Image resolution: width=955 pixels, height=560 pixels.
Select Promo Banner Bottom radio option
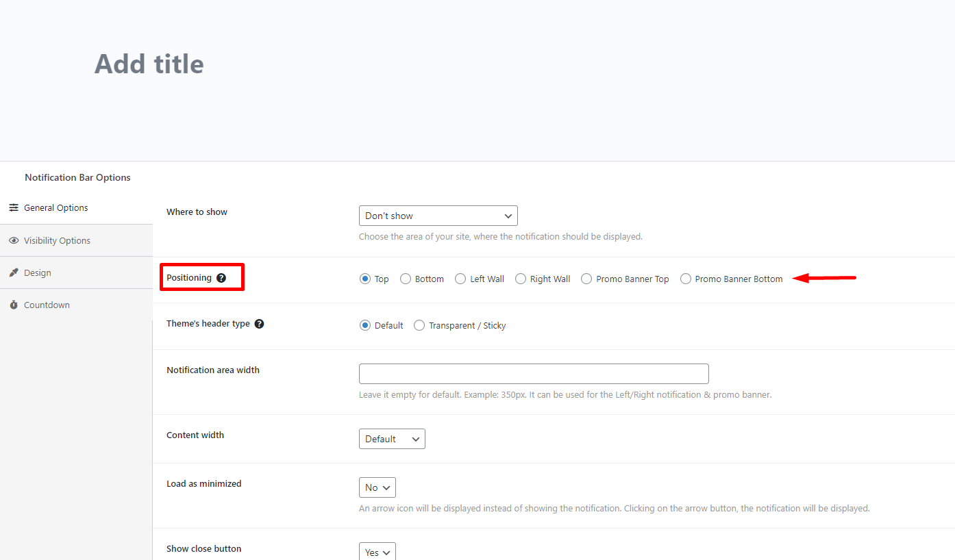point(686,279)
